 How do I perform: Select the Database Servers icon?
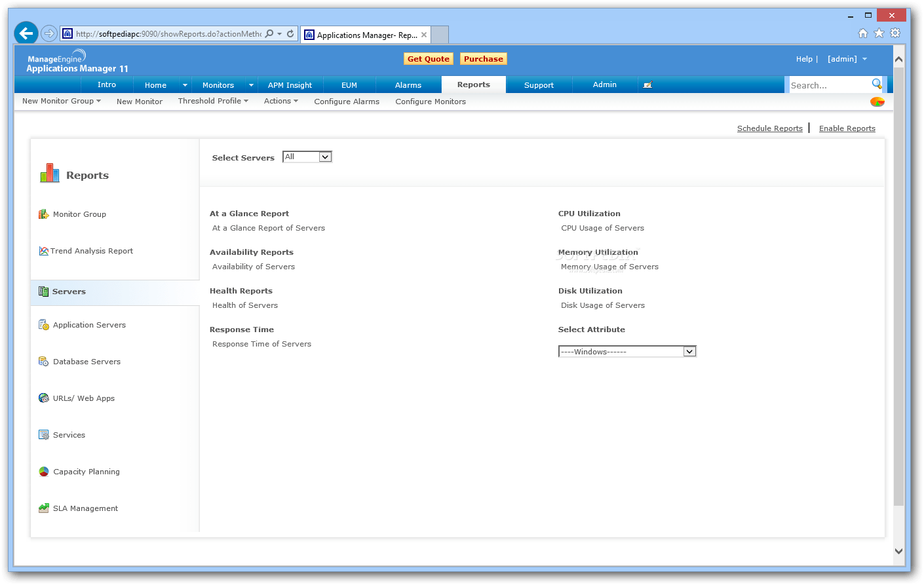[x=43, y=361]
